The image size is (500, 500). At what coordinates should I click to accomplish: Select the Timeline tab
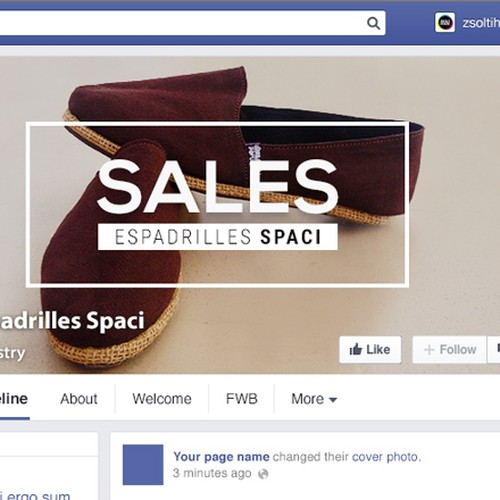(x=14, y=400)
